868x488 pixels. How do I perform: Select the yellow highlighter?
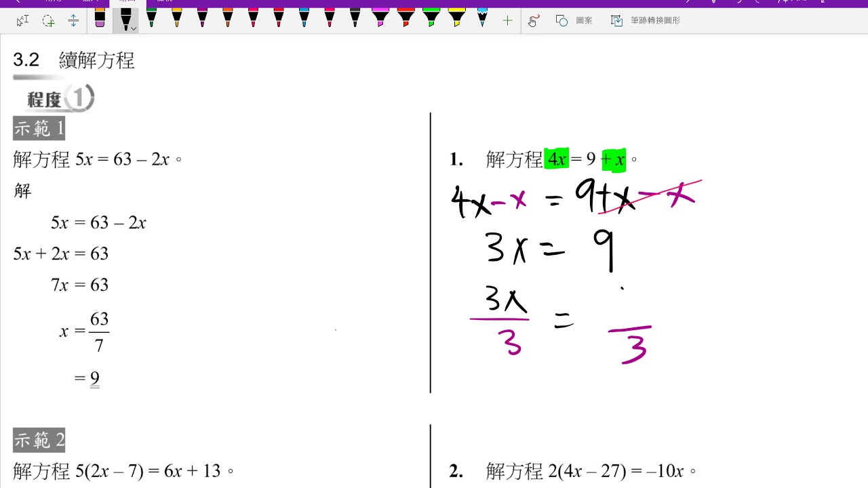pos(456,17)
